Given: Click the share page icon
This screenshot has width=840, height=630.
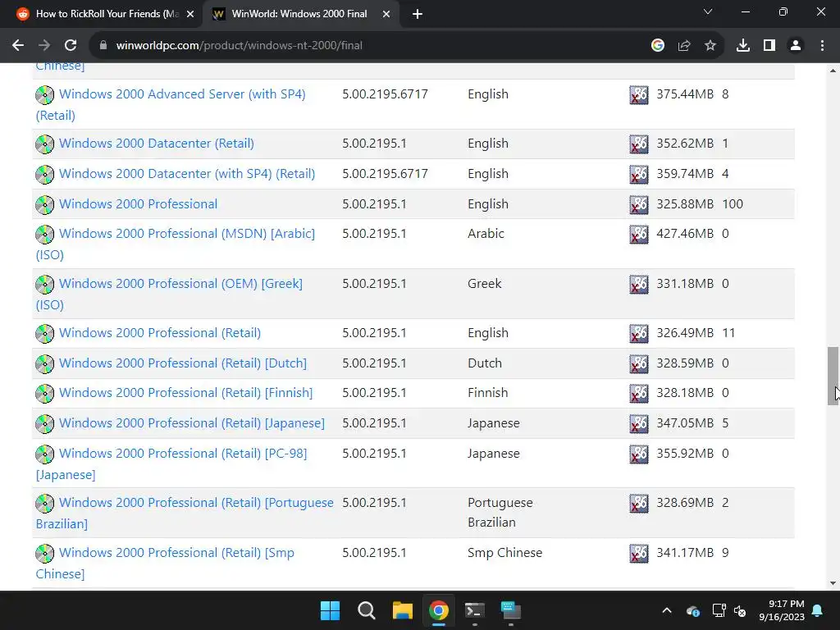Looking at the screenshot, I should click(684, 46).
